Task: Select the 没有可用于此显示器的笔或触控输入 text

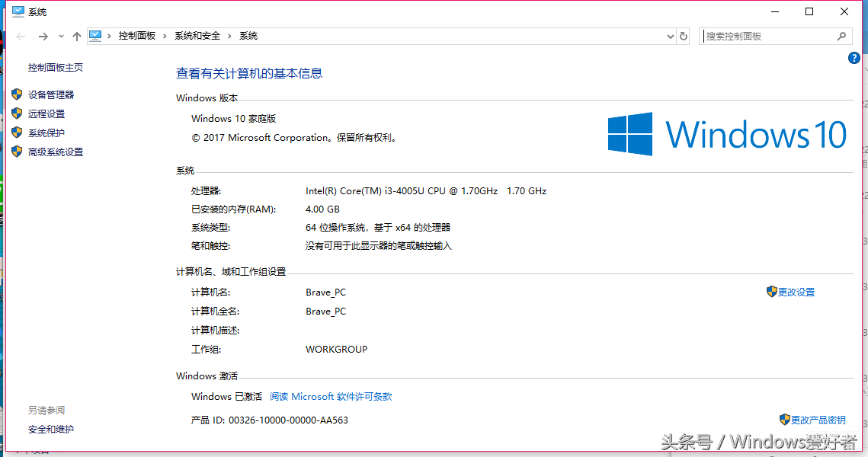Action: pyautogui.click(x=378, y=246)
